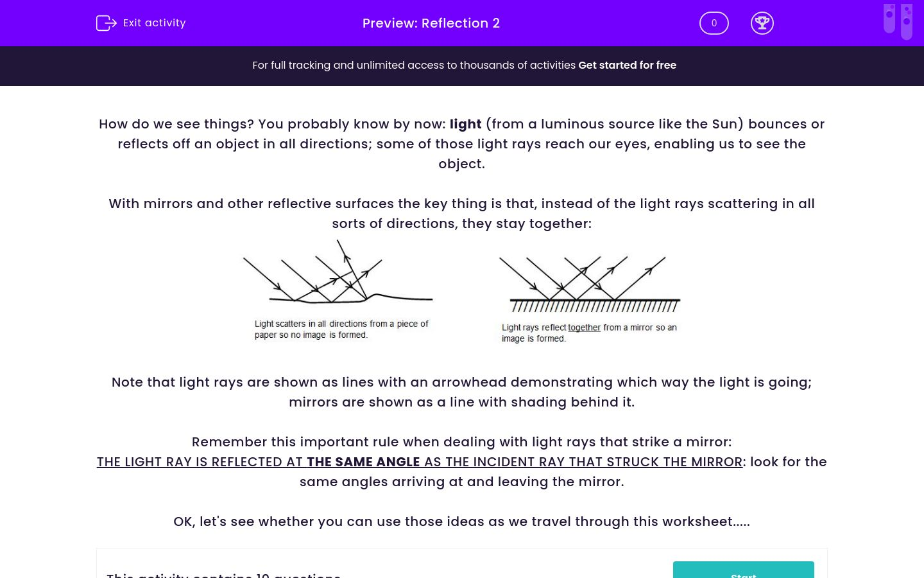Open the Get started for free link
This screenshot has height=578, width=924.
coord(628,65)
